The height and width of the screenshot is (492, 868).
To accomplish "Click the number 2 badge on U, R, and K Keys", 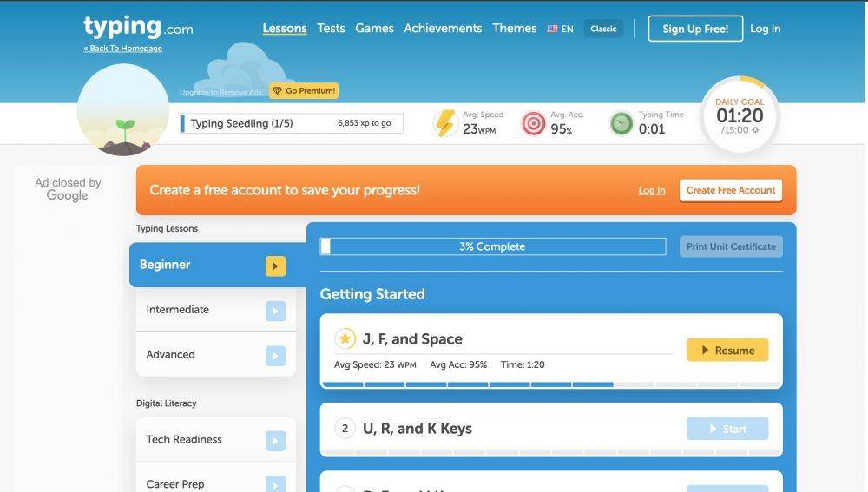I will tap(345, 429).
